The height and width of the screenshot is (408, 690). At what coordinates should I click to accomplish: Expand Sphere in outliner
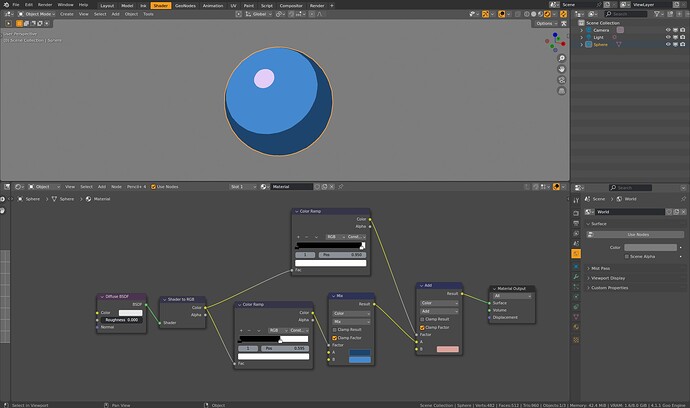pos(582,44)
